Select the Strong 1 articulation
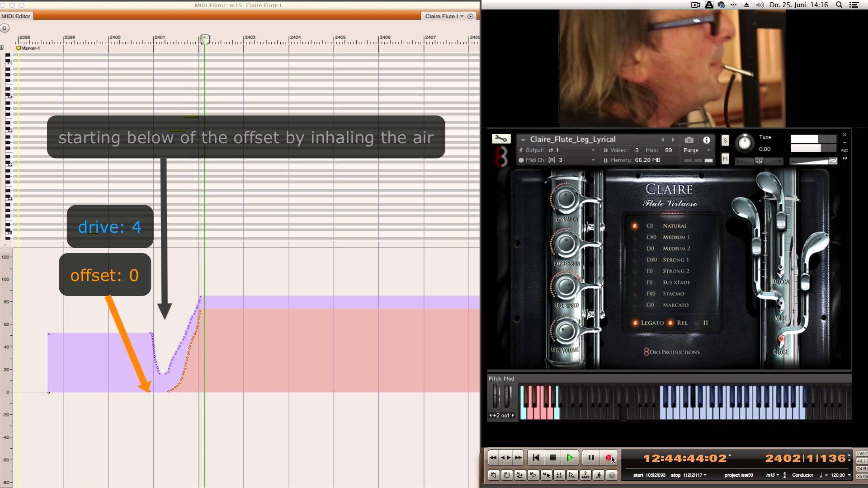The height and width of the screenshot is (488, 868). click(675, 260)
